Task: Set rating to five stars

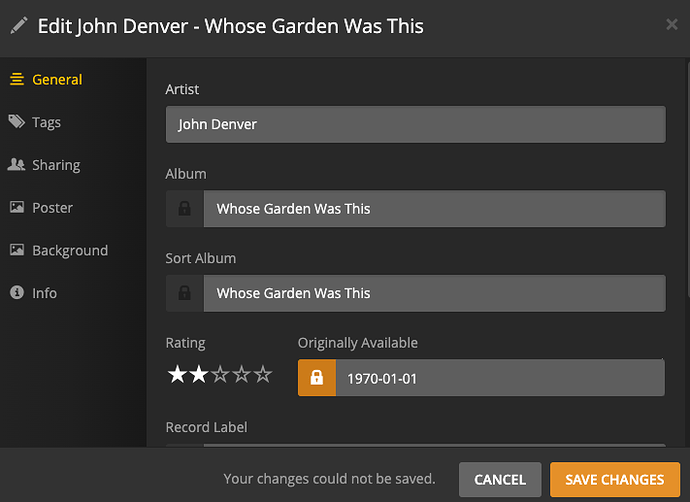Action: pyautogui.click(x=263, y=375)
